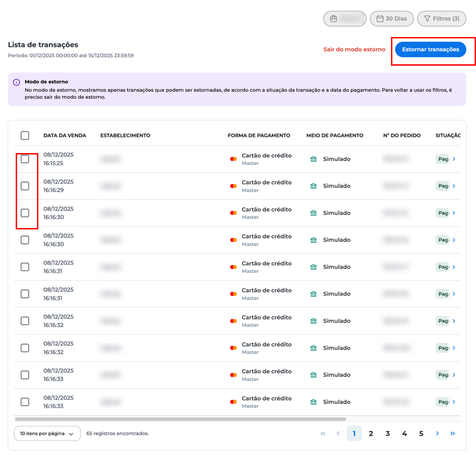Open details chevron of the 16:16:29 row
This screenshot has width=476, height=457.
454,186
